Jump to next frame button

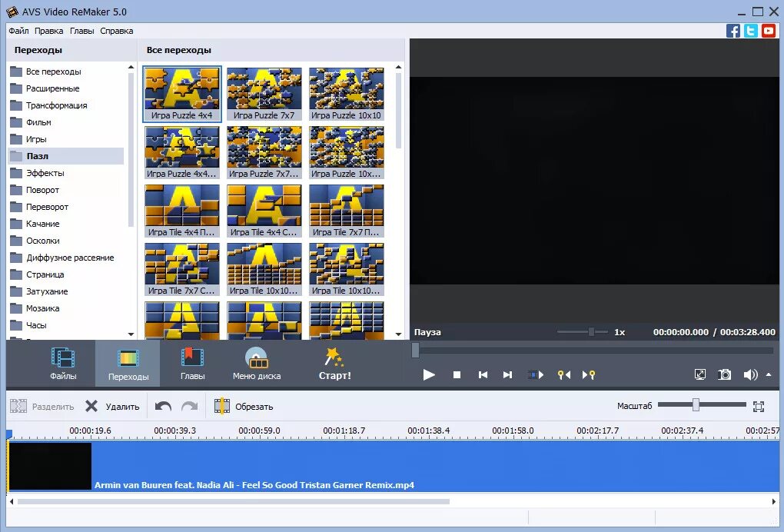(507, 374)
